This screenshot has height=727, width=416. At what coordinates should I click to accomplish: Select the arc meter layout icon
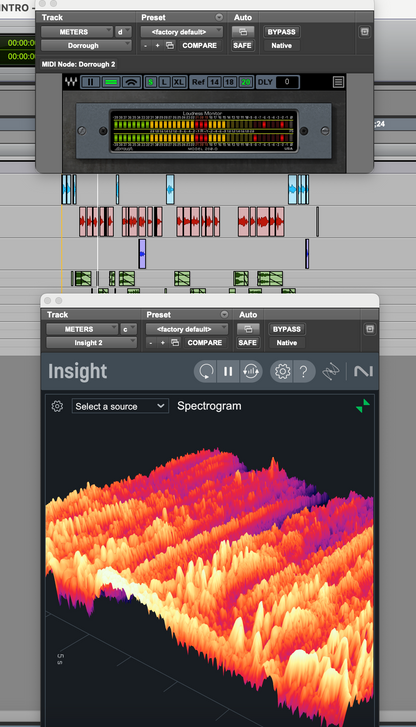pyautogui.click(x=132, y=82)
